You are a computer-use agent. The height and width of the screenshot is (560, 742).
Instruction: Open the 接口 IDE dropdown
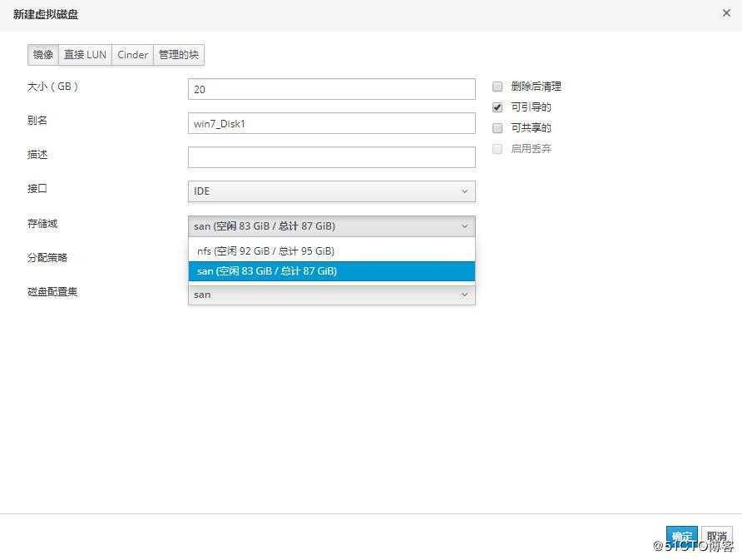click(332, 191)
